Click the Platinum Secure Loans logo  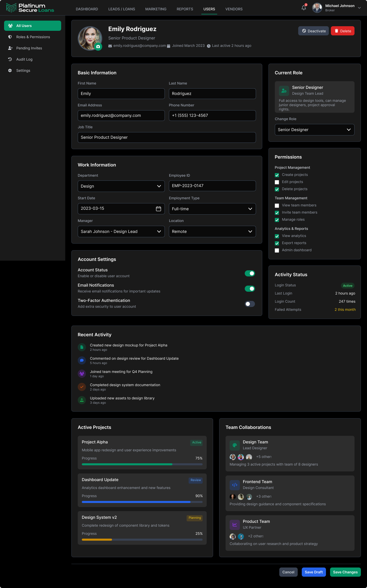coord(30,8)
